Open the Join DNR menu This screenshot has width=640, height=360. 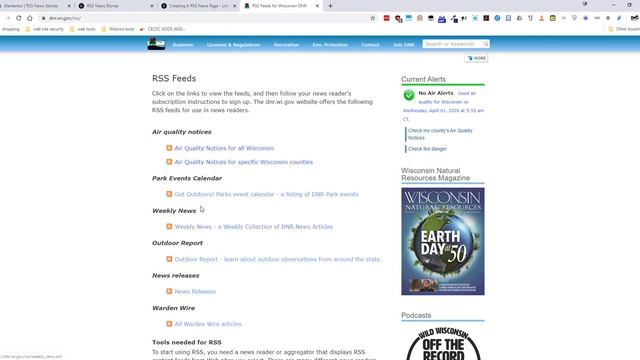[404, 45]
